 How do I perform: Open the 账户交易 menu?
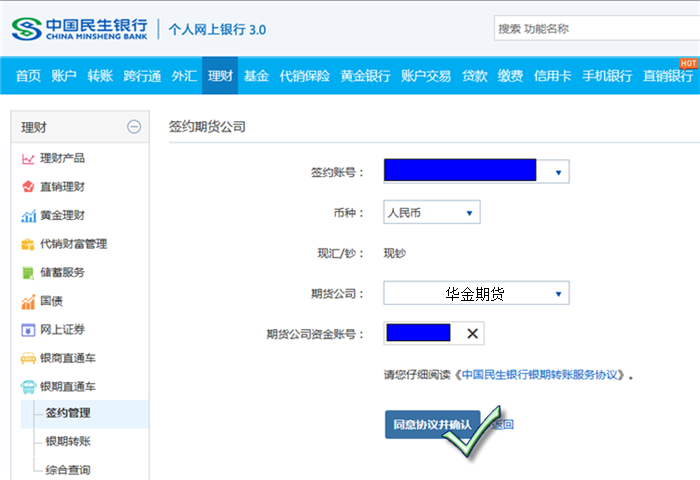426,76
